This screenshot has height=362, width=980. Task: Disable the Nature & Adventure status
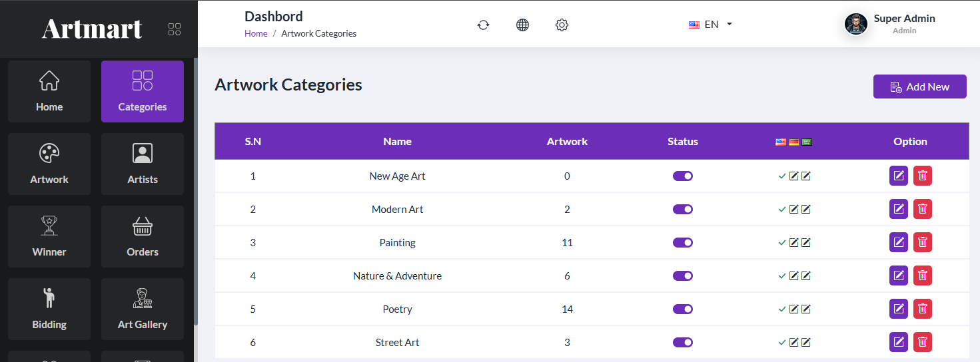point(682,276)
